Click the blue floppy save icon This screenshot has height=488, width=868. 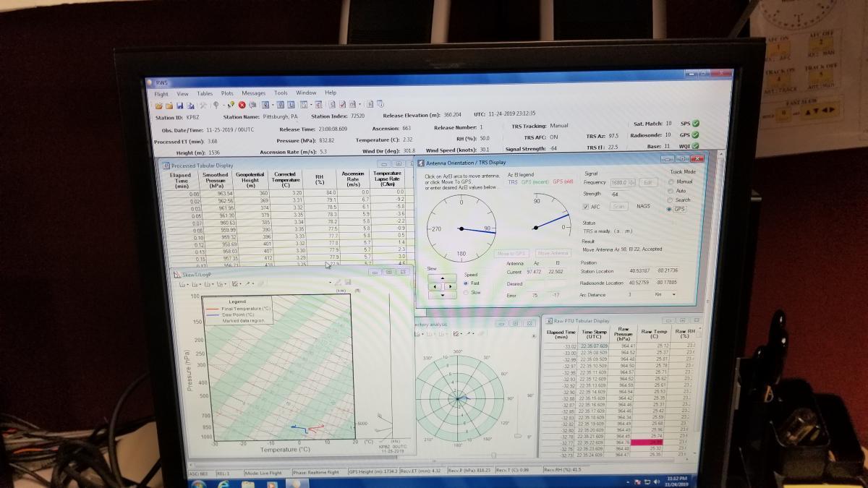[x=180, y=106]
